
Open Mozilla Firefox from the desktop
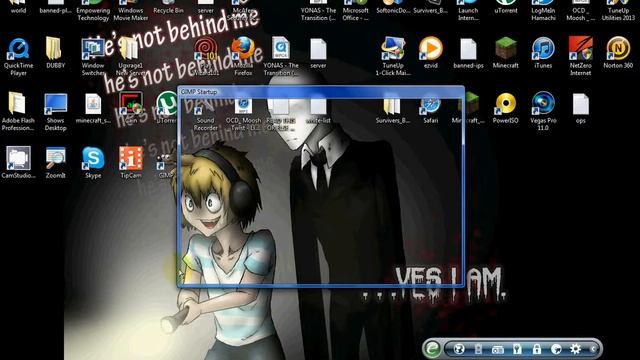(243, 49)
